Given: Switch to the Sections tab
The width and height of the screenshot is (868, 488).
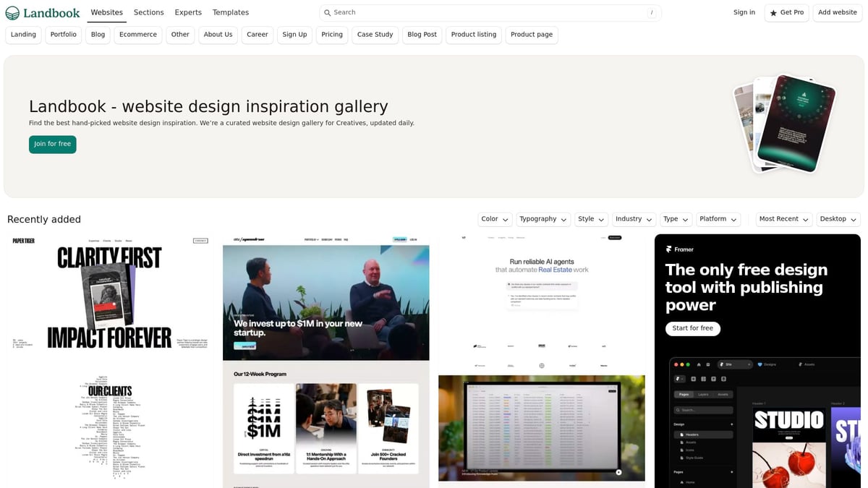Looking at the screenshot, I should tap(148, 12).
